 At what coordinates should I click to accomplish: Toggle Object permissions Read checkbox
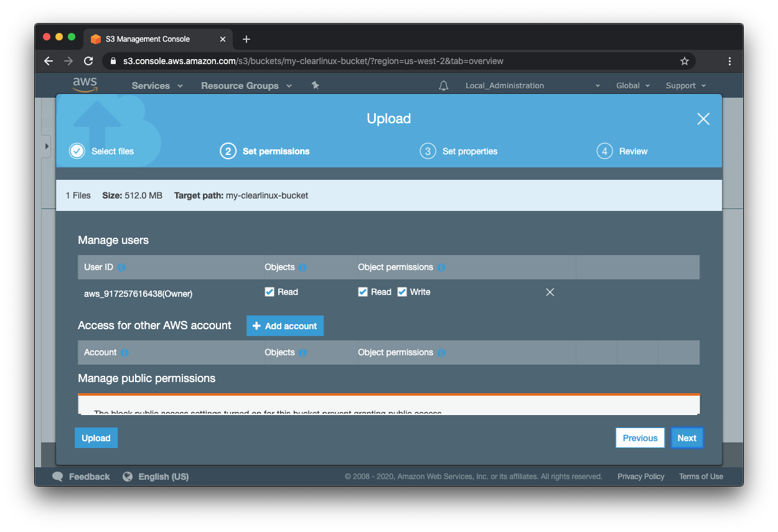[x=363, y=292]
